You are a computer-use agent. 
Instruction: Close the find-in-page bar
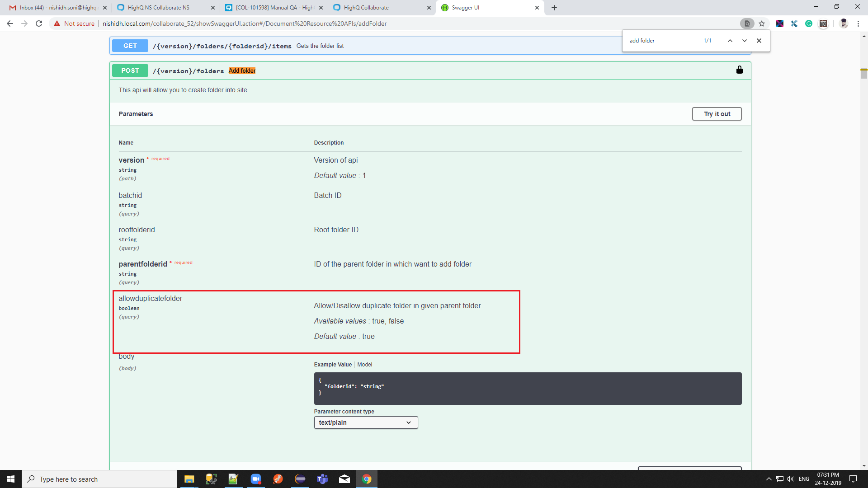click(759, 41)
